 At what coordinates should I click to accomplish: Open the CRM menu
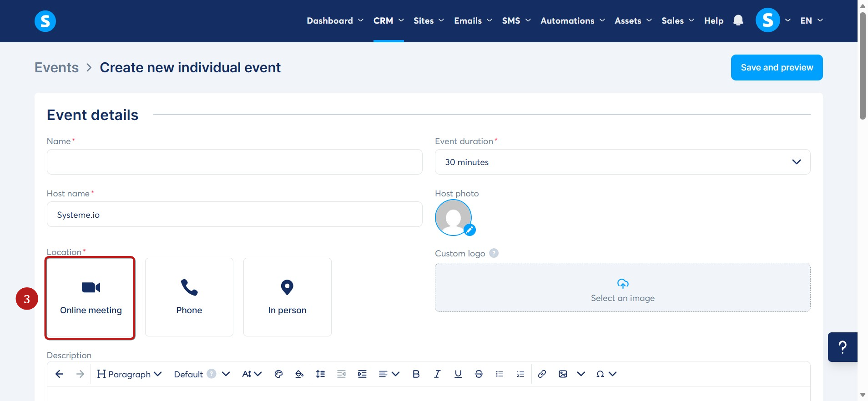tap(389, 20)
